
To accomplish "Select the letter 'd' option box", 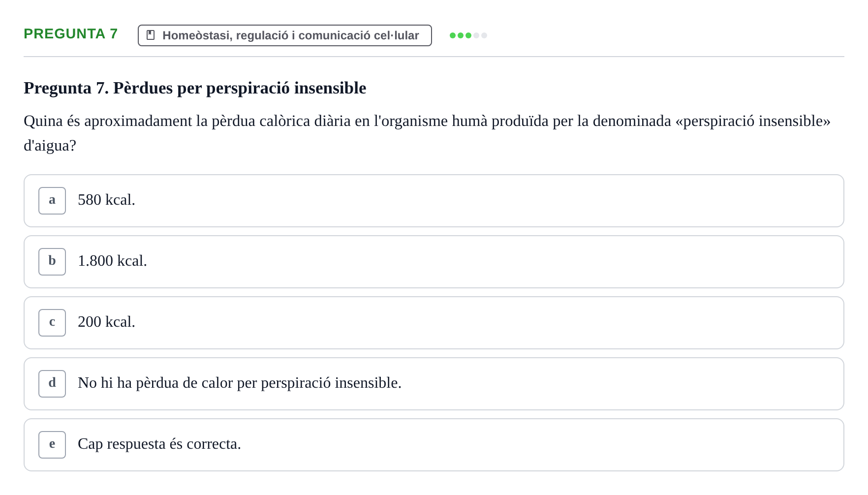I will coord(52,384).
